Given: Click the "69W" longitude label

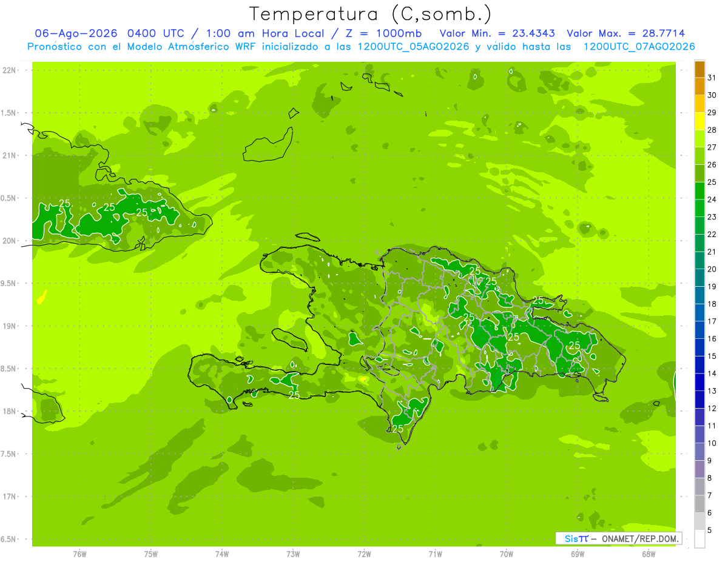Looking at the screenshot, I should (x=578, y=554).
